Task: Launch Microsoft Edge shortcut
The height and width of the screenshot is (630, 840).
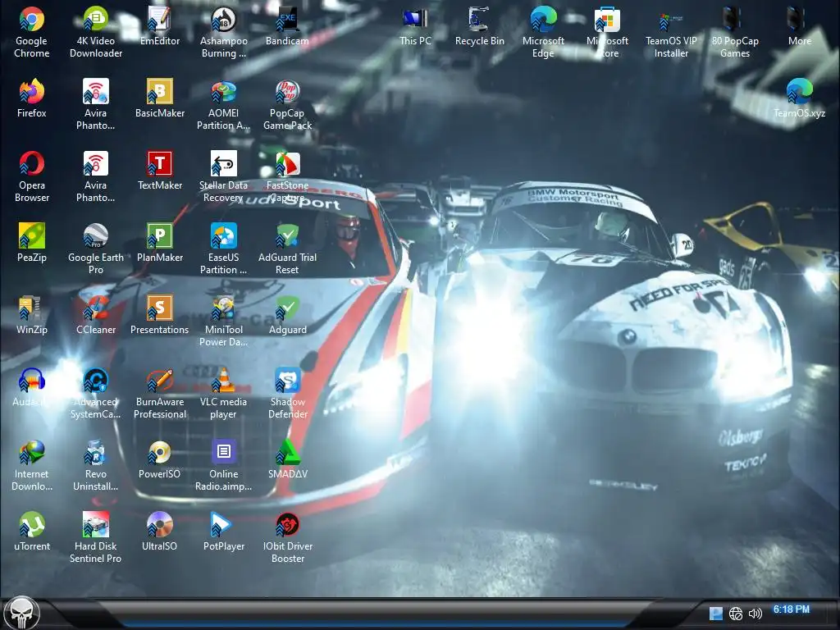Action: click(543, 20)
